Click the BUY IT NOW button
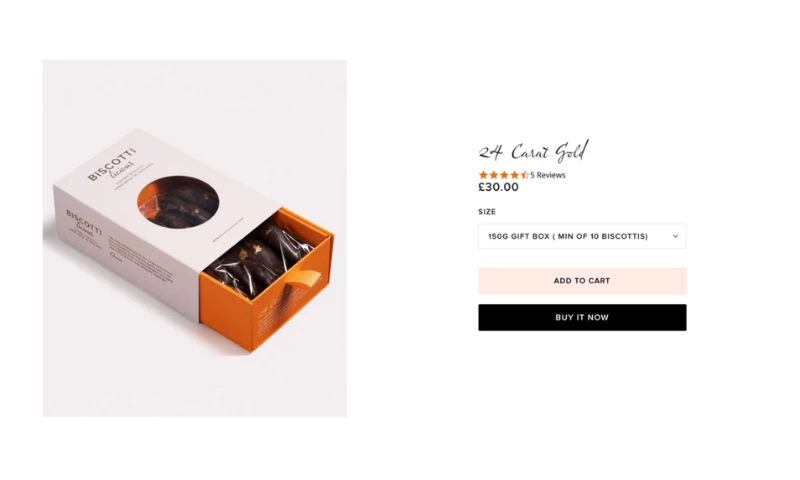This screenshot has width=800, height=480. [582, 317]
